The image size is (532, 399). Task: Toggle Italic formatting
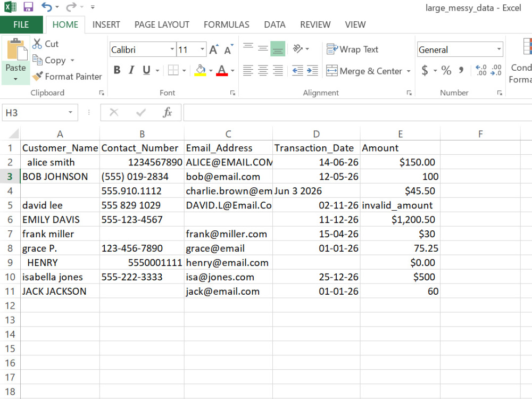(x=131, y=70)
